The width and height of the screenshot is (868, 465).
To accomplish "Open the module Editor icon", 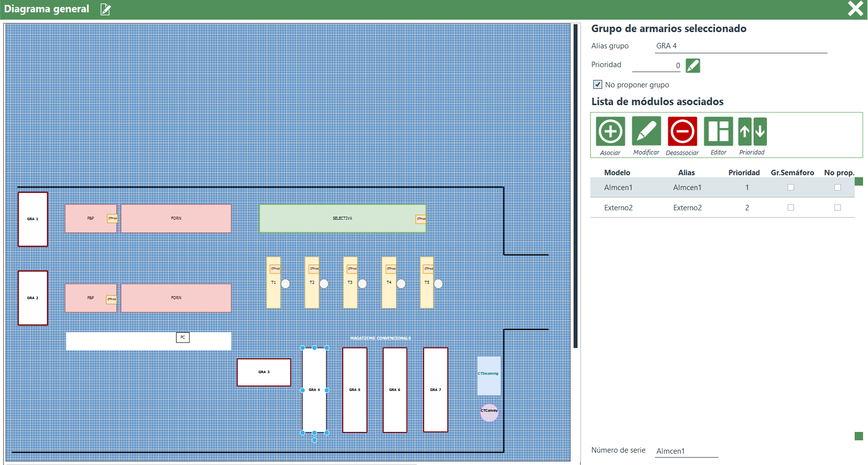I will (718, 131).
